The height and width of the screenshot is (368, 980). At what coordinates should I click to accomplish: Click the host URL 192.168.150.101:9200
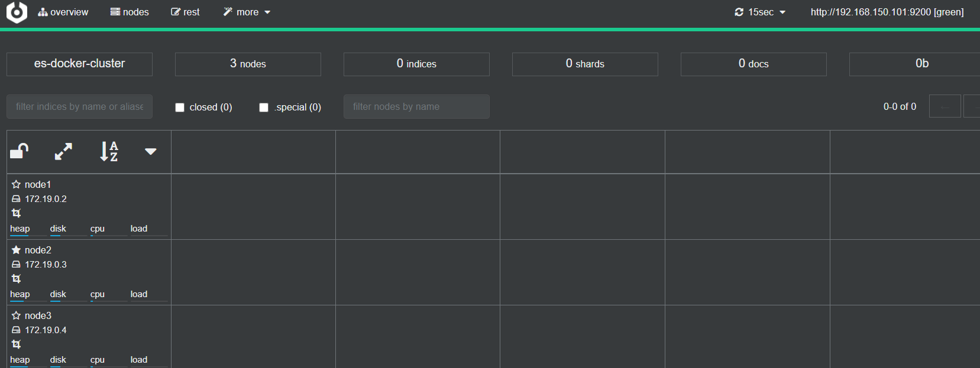coord(887,12)
